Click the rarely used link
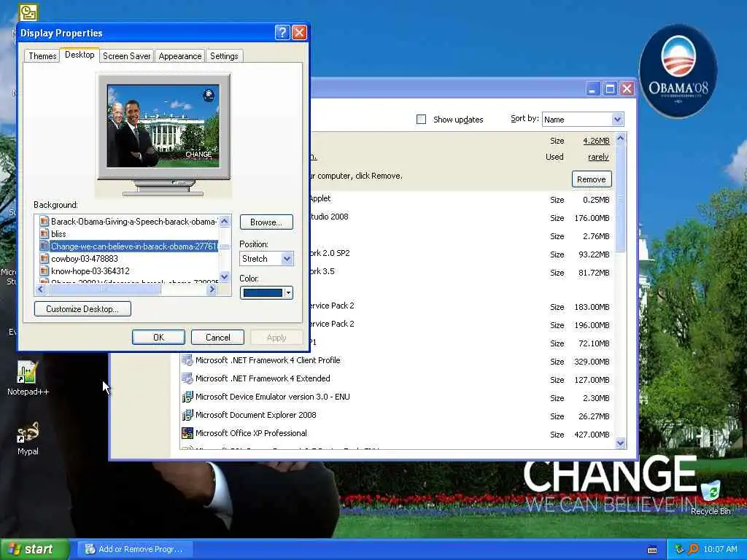This screenshot has width=747, height=560. click(x=598, y=157)
